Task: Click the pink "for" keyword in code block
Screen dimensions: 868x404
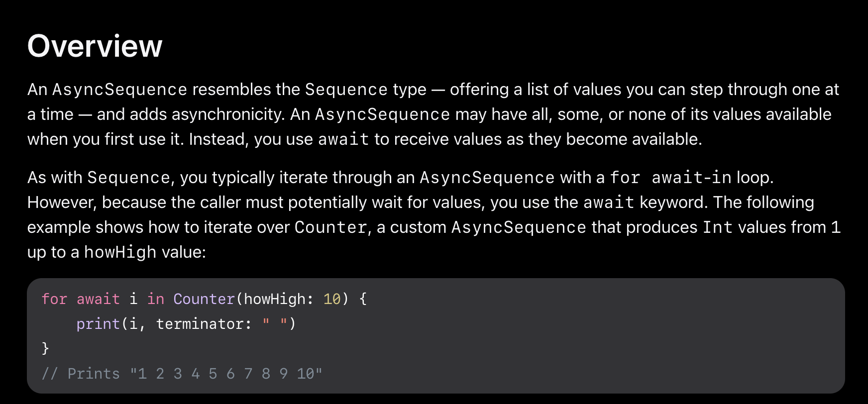Action: [x=54, y=299]
